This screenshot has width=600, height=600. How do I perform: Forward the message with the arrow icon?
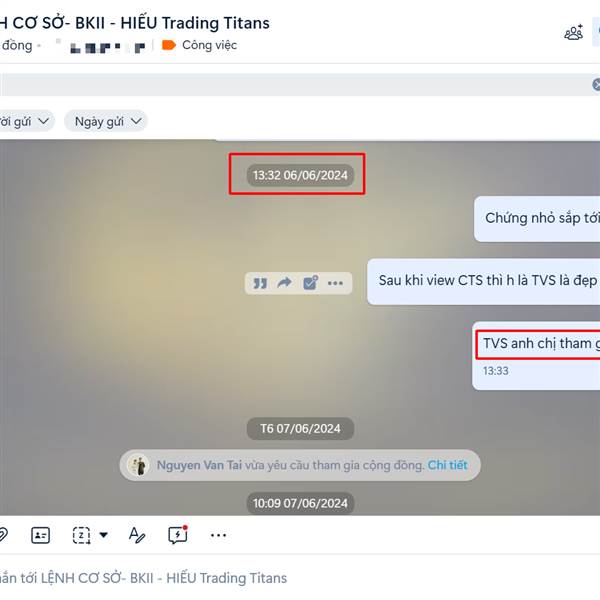[x=284, y=283]
